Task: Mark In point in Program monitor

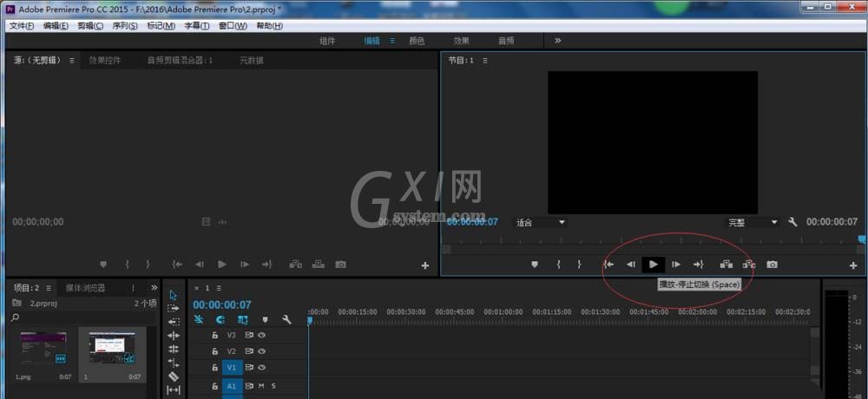Action: click(558, 265)
